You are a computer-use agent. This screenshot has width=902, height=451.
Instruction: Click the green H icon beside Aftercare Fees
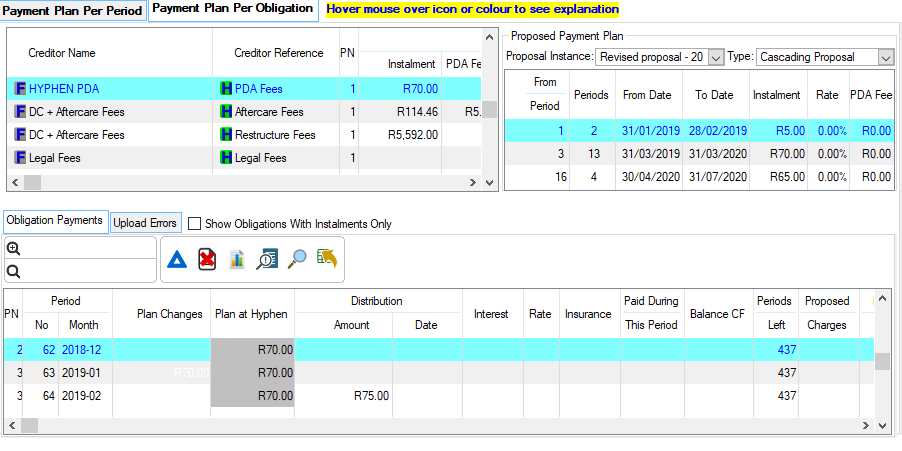tap(226, 112)
